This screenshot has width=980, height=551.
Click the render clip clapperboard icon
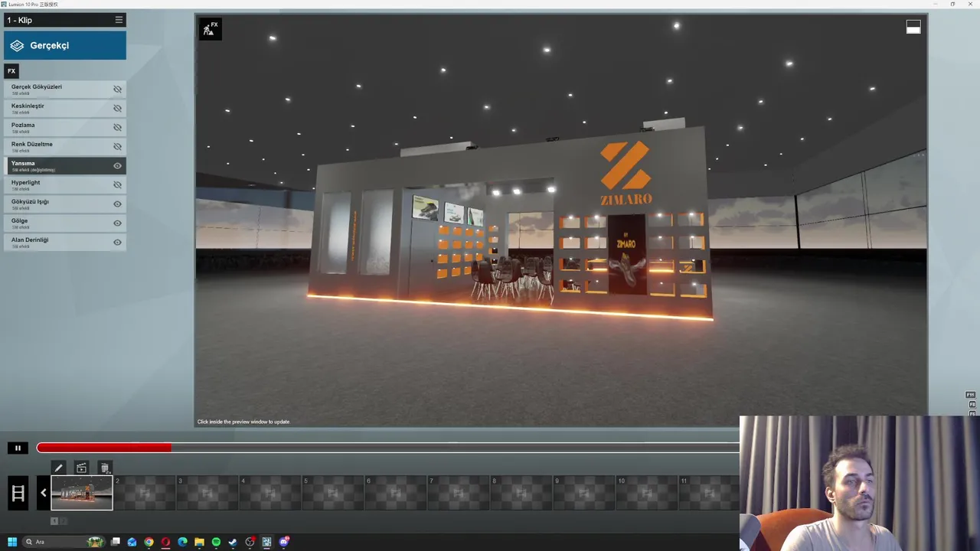pos(81,468)
